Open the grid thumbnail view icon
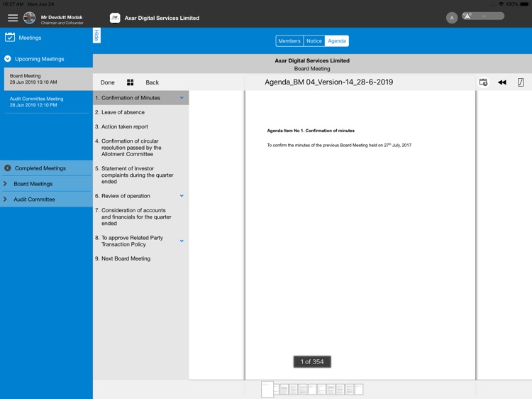Screen dimensions: 532x399 tap(130, 82)
